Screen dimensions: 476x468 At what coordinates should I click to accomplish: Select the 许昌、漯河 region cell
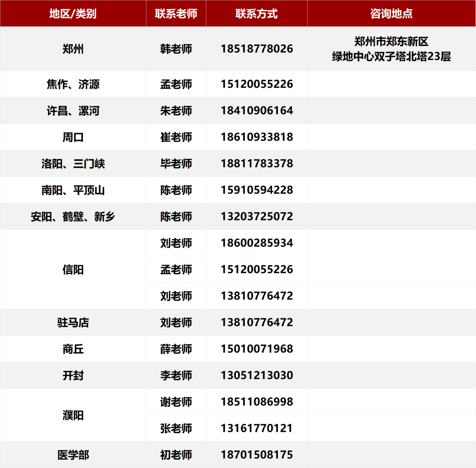(x=73, y=111)
